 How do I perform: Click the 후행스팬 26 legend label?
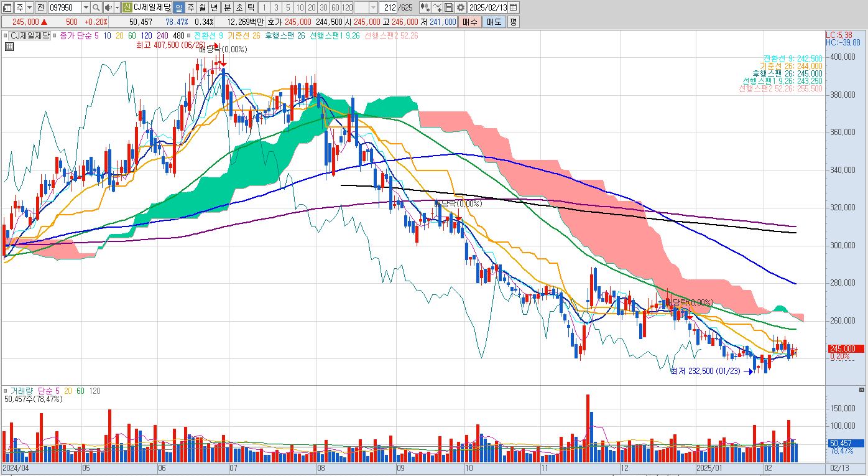(285, 36)
